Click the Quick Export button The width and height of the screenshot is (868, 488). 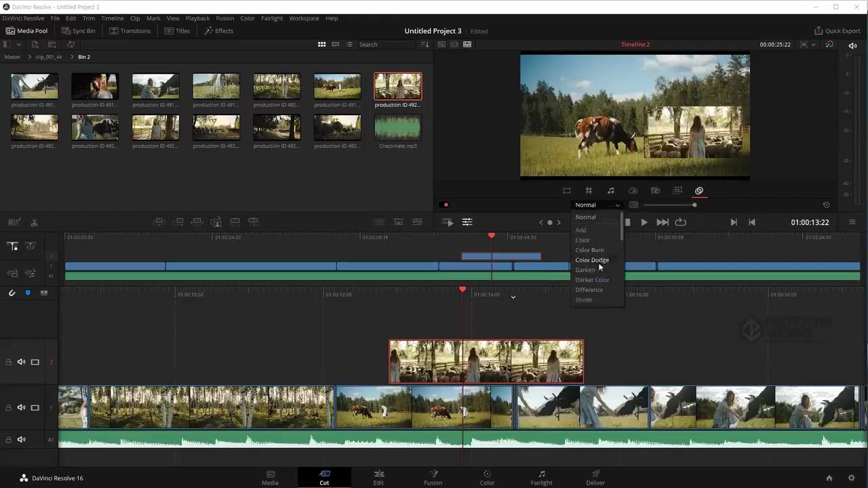pyautogui.click(x=837, y=30)
